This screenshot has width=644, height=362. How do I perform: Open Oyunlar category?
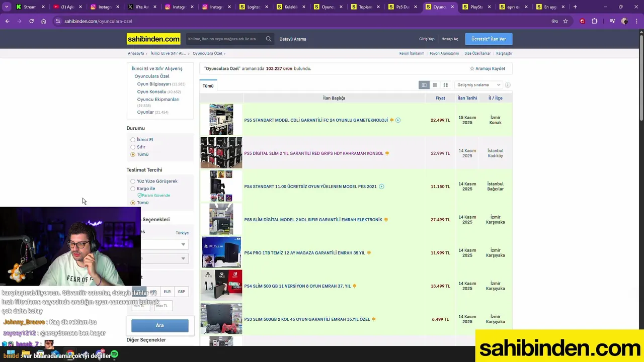145,112
